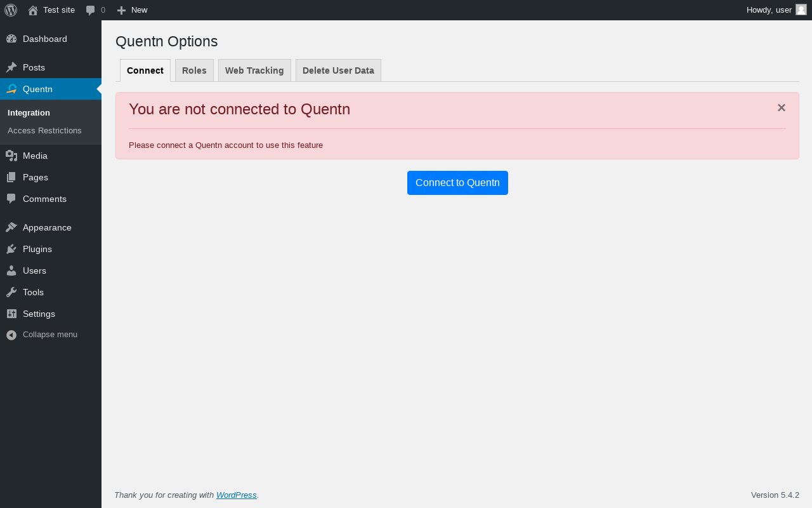This screenshot has width=812, height=508.
Task: Click the home icon beside Test site
Action: pos(33,10)
